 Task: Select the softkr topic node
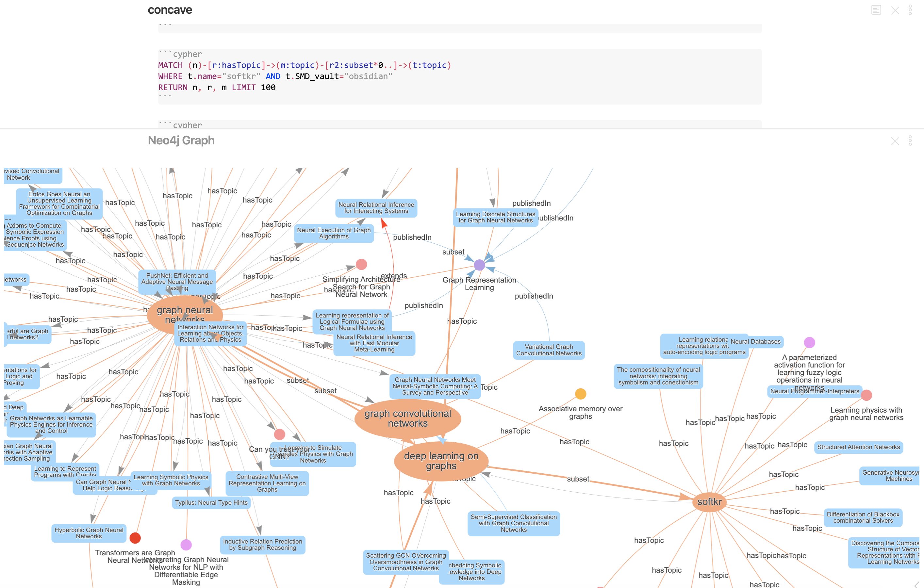coord(709,502)
